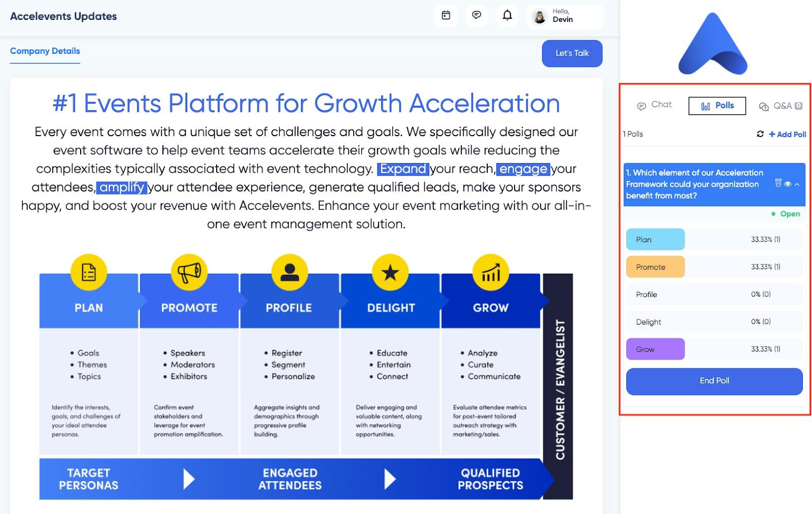Collapse the poll question with the chevron
The height and width of the screenshot is (514, 812).
(797, 184)
